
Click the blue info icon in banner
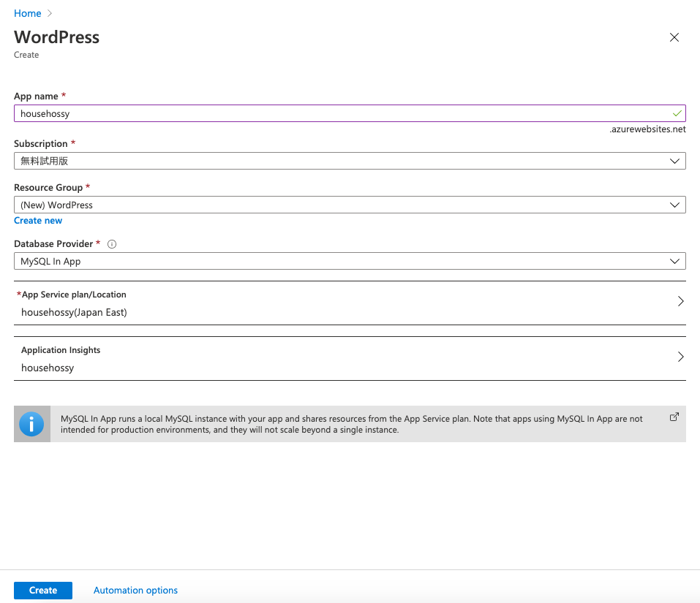coord(31,424)
